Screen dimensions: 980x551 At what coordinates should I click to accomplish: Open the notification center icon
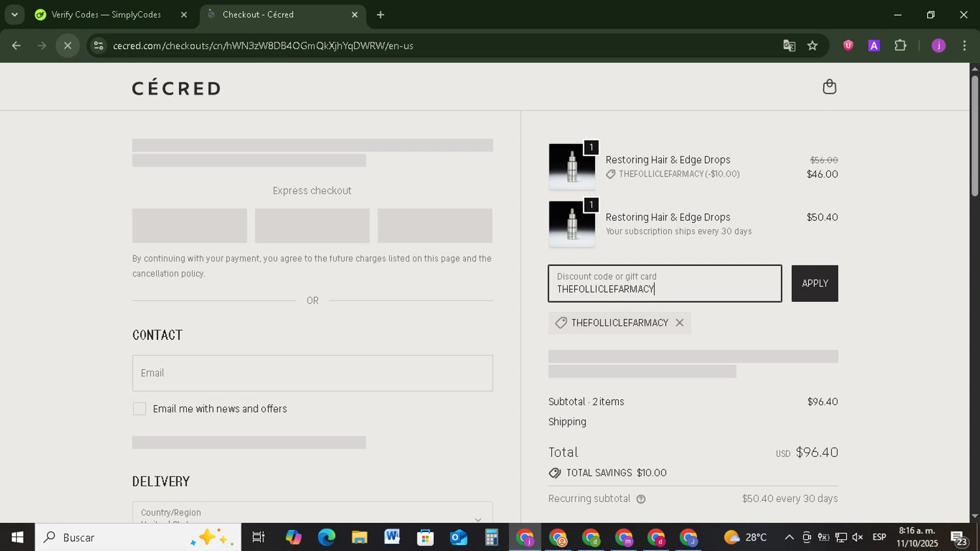[x=958, y=538]
